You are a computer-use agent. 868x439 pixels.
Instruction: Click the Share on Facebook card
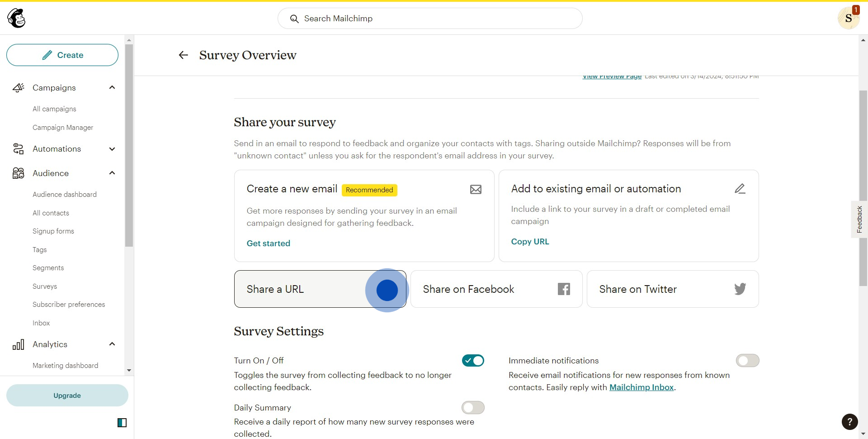[x=496, y=289]
